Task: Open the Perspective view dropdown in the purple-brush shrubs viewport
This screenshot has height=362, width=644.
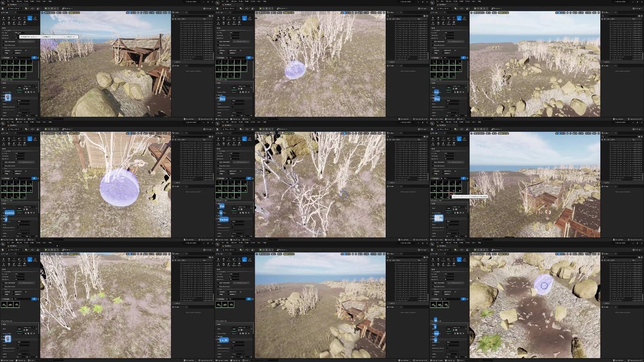Action: point(264,12)
